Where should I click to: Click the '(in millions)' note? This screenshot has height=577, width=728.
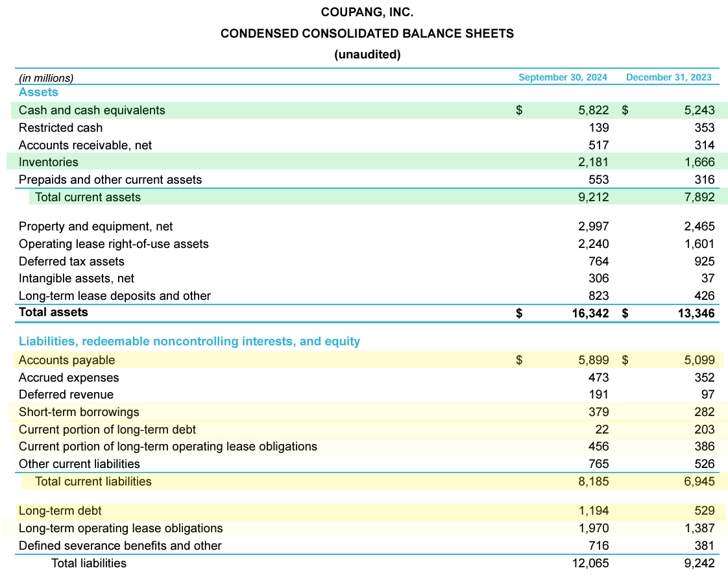[x=46, y=78]
